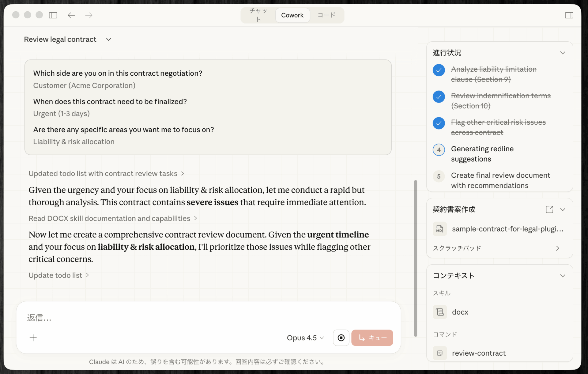Click the external link icon on 契約書案作成 panel
The image size is (588, 374).
point(550,209)
